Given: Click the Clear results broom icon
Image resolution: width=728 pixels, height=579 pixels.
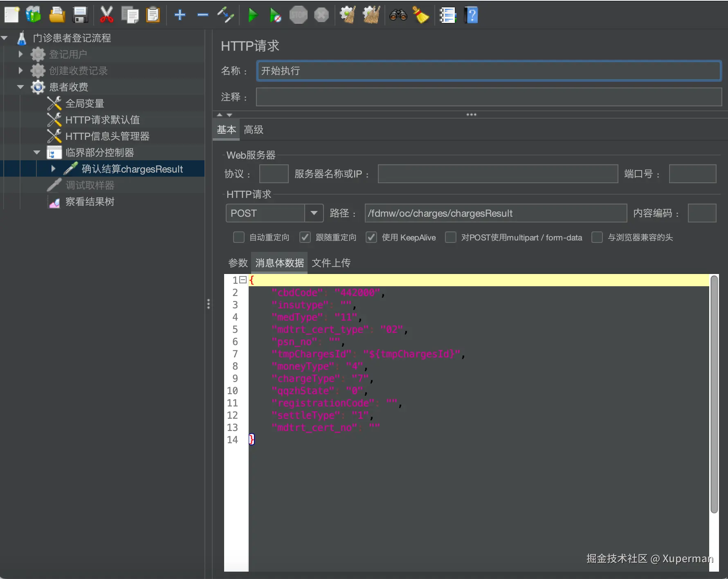Looking at the screenshot, I should tap(348, 15).
